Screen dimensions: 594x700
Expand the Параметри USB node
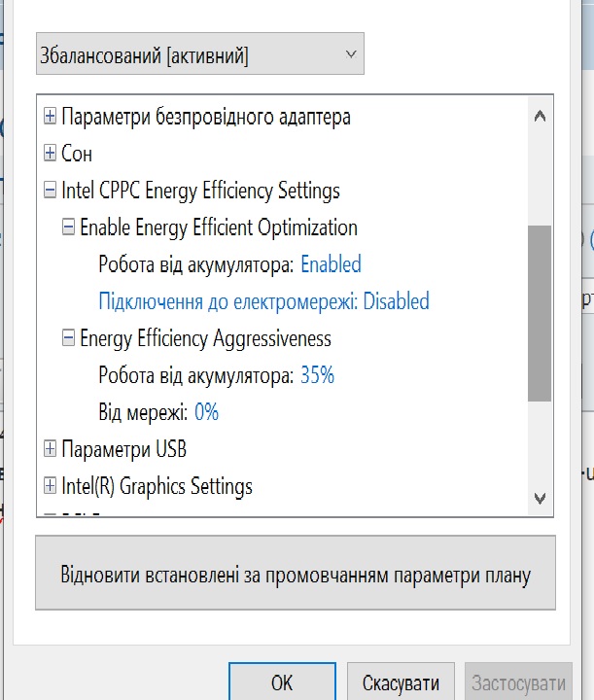[51, 450]
